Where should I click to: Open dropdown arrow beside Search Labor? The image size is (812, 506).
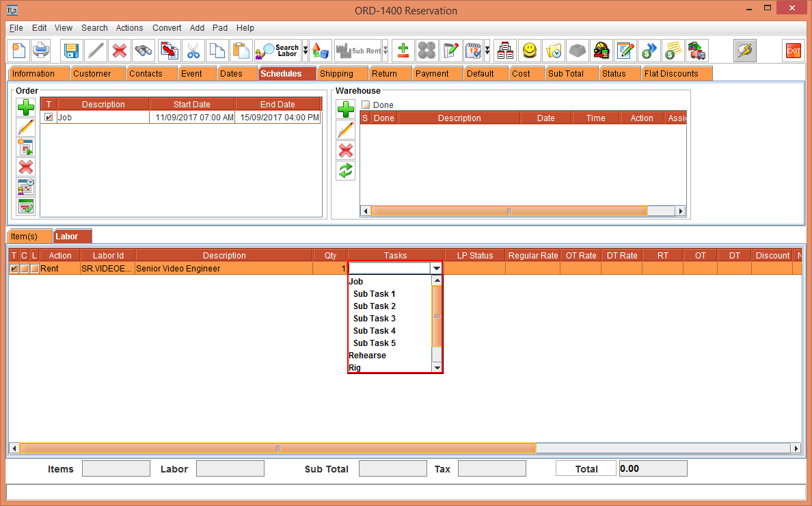[x=306, y=51]
